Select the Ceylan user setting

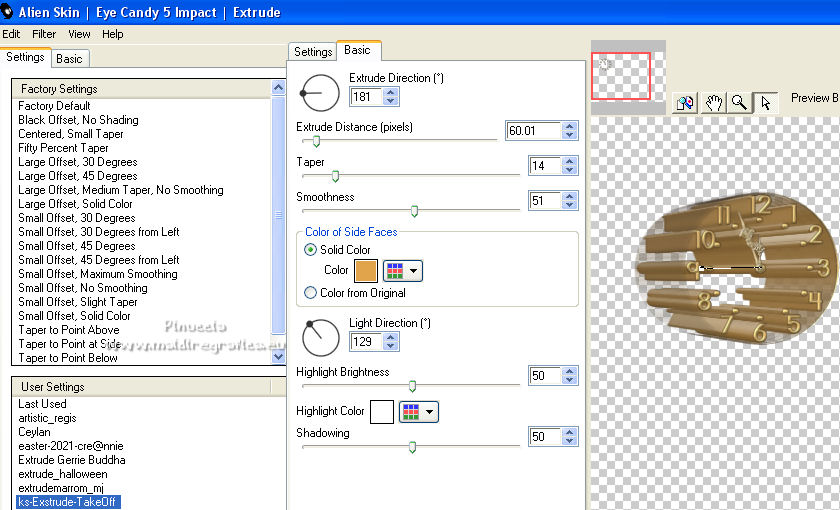coord(34,432)
